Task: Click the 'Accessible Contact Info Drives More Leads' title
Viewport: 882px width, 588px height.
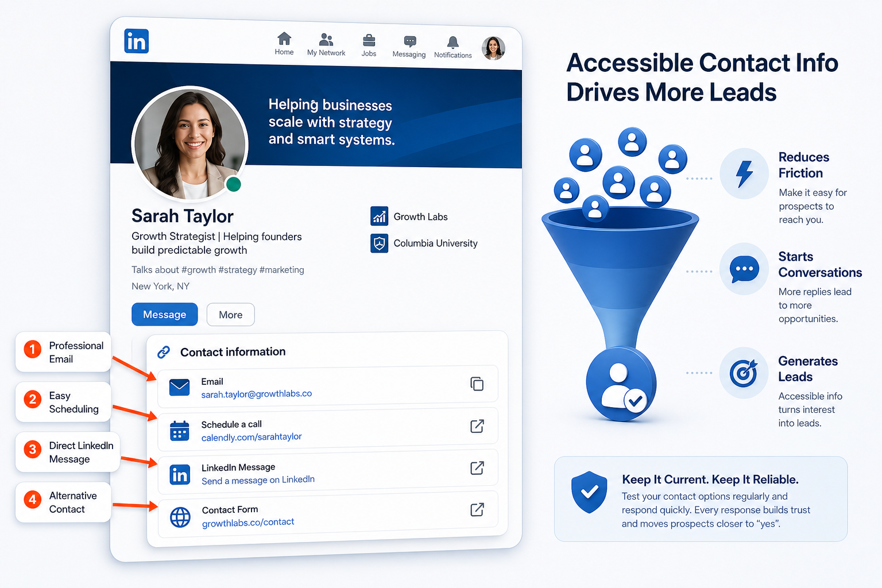Action: coord(702,78)
